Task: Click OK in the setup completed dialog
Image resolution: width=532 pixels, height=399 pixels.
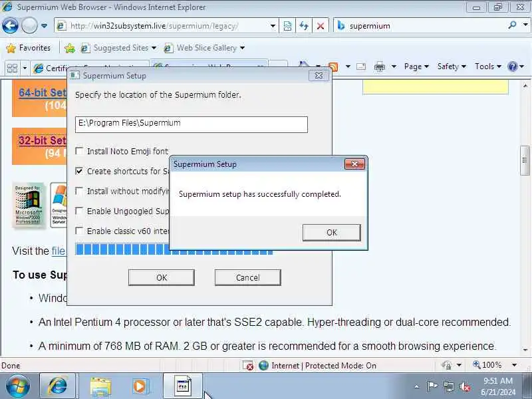Action: click(x=331, y=233)
